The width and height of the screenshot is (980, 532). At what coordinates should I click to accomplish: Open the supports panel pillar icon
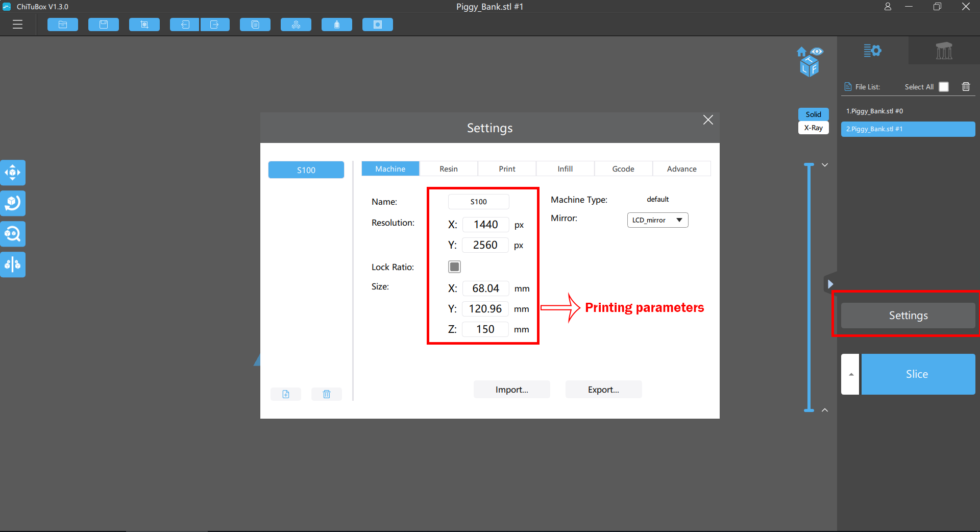[x=944, y=51]
